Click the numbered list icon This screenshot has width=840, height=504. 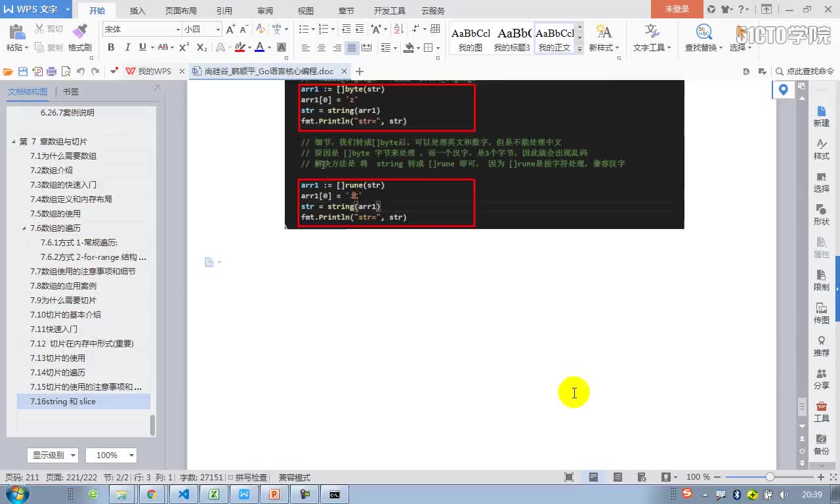pyautogui.click(x=322, y=29)
